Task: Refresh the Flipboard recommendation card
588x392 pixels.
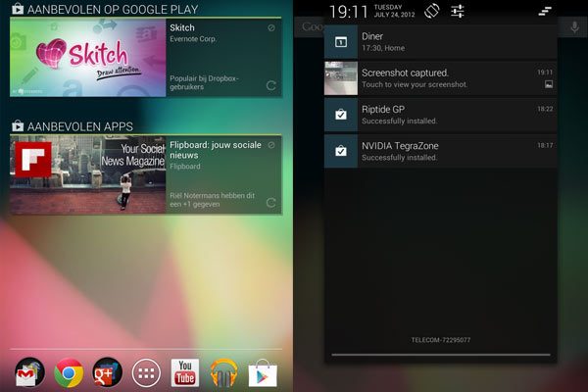Action: coord(270,204)
